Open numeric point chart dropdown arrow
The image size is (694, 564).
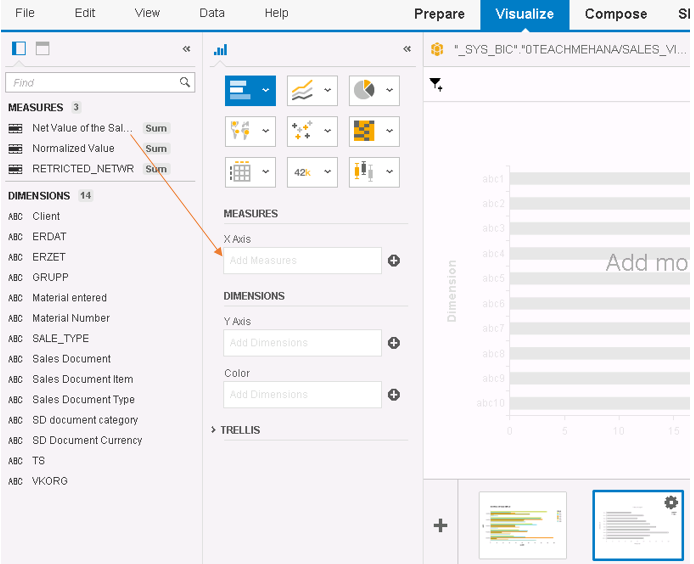pyautogui.click(x=328, y=172)
